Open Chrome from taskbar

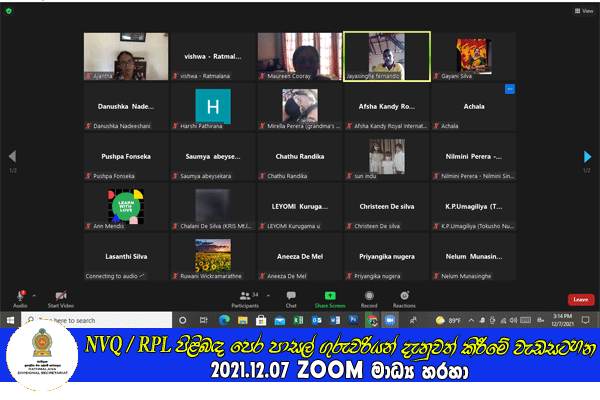point(372,320)
